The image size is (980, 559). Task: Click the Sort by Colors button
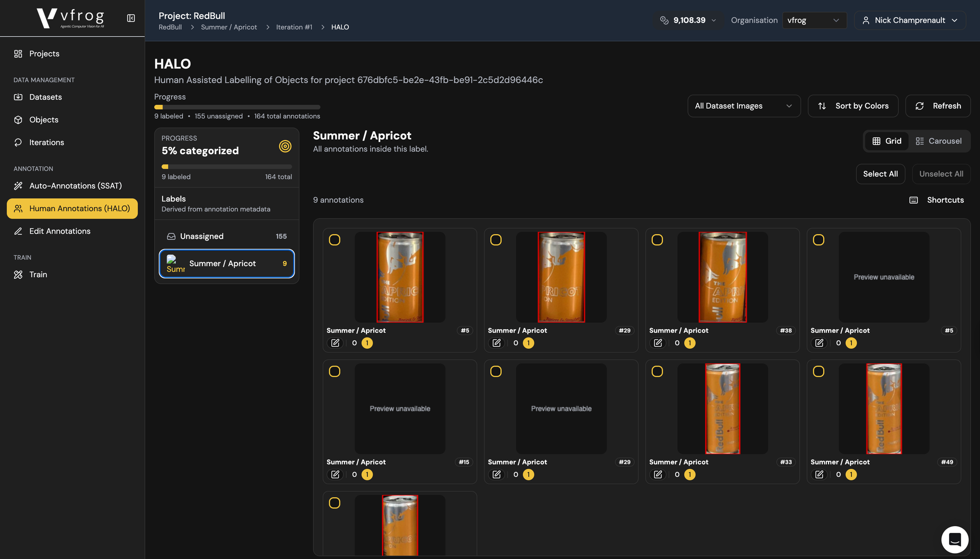click(x=853, y=106)
